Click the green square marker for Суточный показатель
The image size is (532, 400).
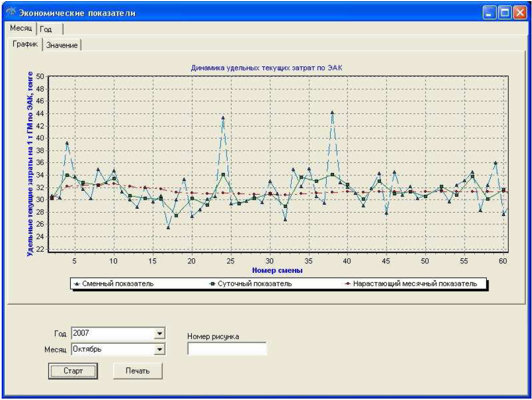213,283
